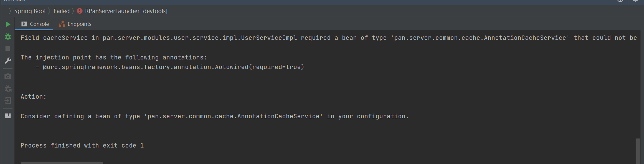The height and width of the screenshot is (164, 644).
Task: Select the Failed breadcrumb
Action: (x=61, y=11)
